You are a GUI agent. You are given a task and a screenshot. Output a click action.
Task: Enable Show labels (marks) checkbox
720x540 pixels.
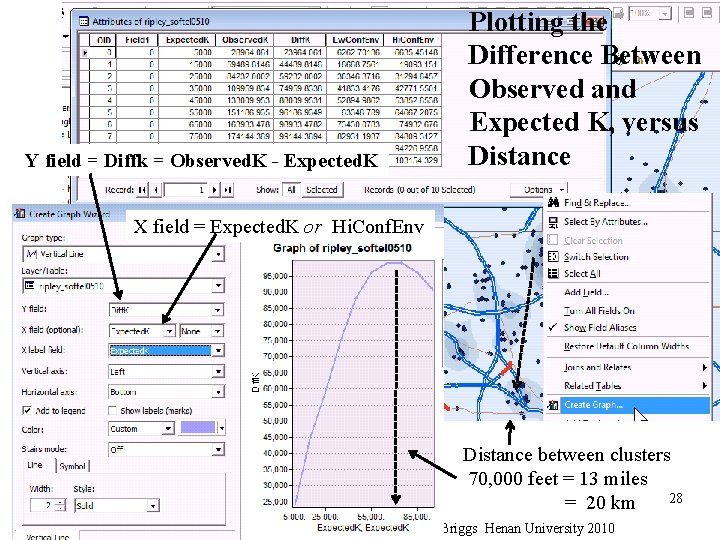(x=112, y=410)
